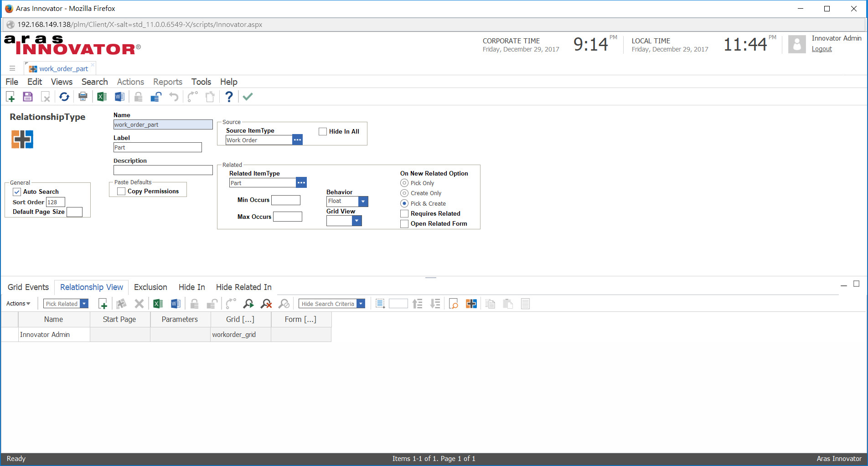
Task: Run the search in relationship grid
Action: [248, 304]
